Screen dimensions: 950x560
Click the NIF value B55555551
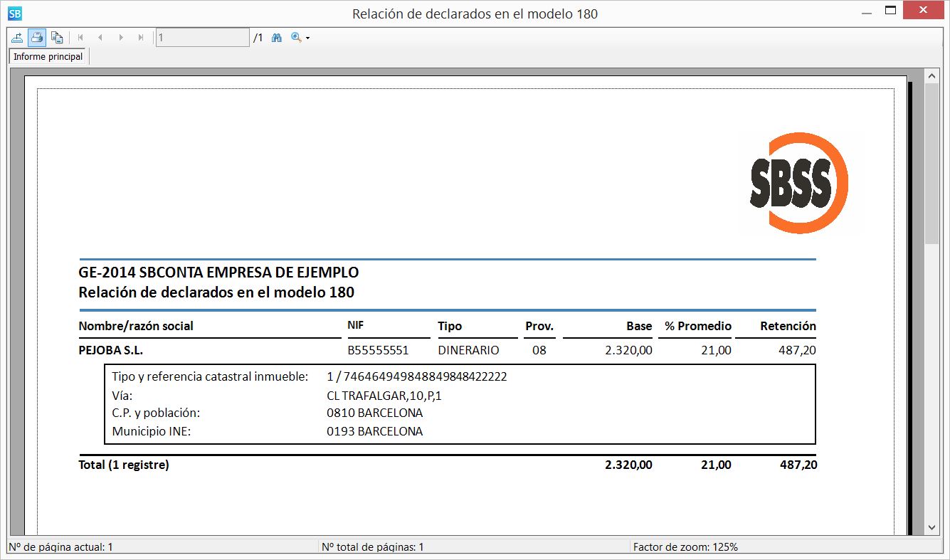coord(378,350)
